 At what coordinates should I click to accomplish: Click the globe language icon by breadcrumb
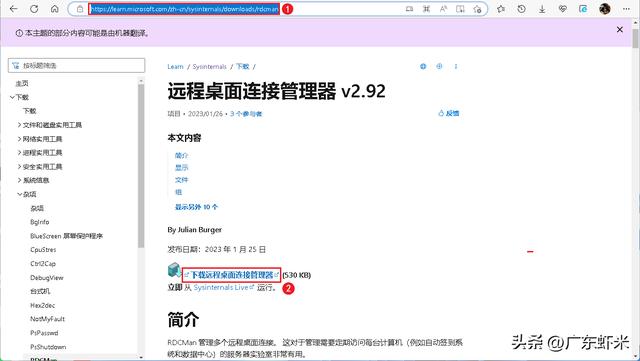(x=423, y=66)
